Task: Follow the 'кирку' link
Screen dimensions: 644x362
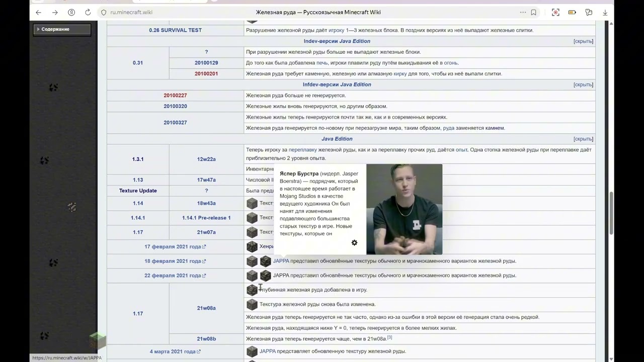Action: point(400,74)
